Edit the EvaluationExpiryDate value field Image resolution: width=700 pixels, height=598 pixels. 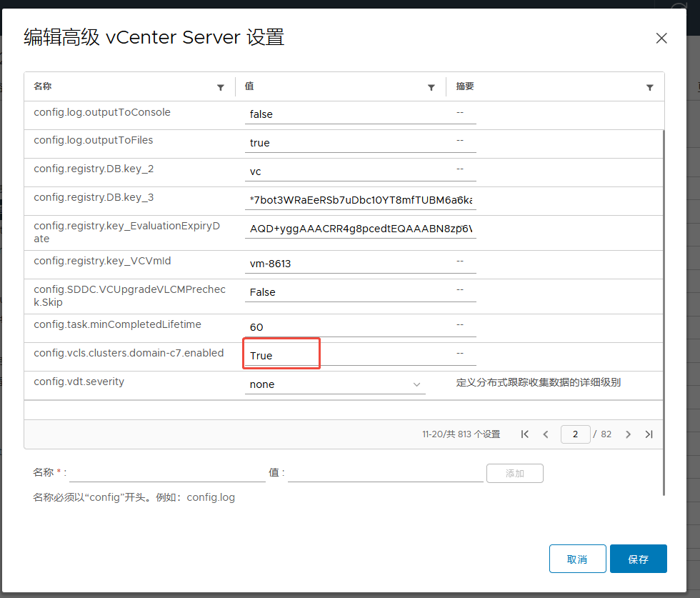pyautogui.click(x=360, y=229)
